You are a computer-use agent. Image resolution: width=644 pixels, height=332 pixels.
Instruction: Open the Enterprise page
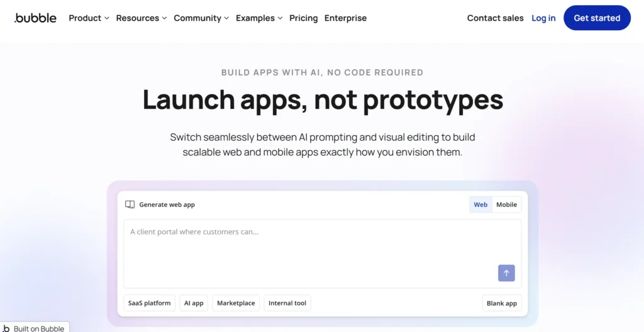345,18
